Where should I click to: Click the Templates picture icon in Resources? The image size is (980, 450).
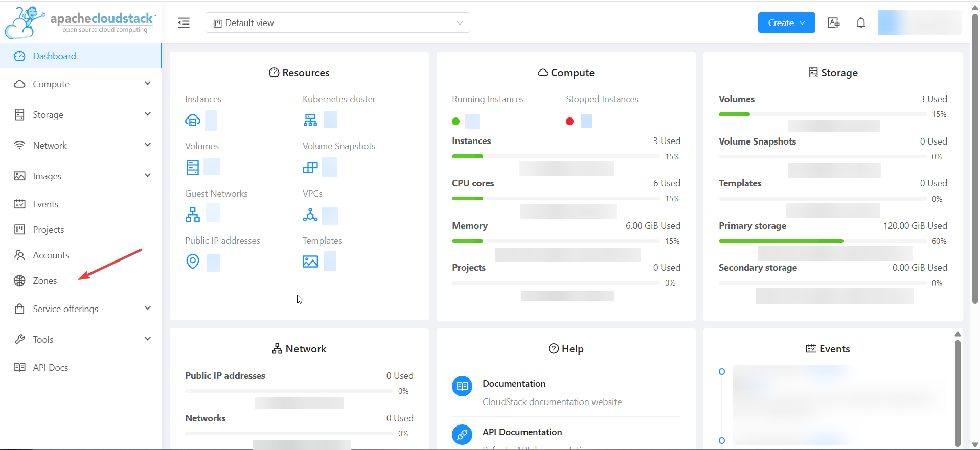(310, 262)
